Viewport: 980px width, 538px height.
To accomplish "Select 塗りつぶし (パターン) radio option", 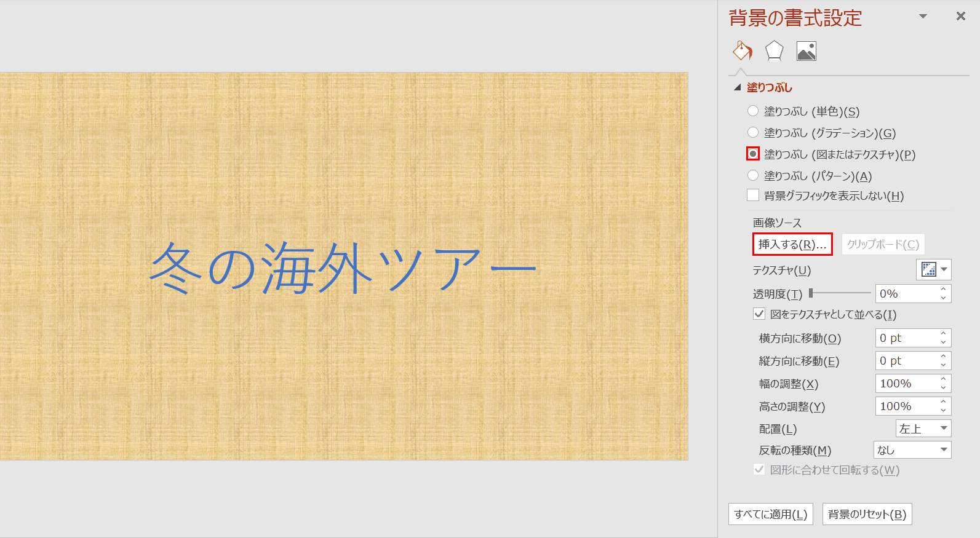I will pos(753,175).
